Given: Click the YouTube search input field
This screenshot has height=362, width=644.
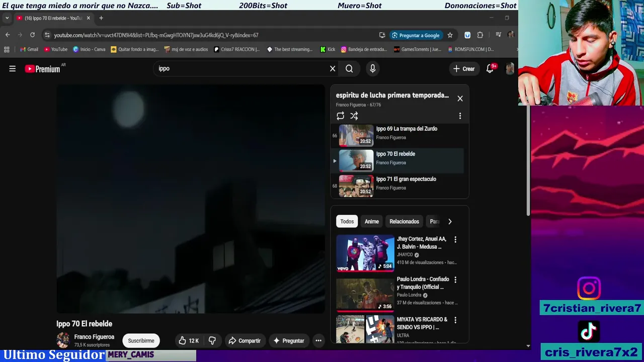Looking at the screenshot, I should (242, 69).
